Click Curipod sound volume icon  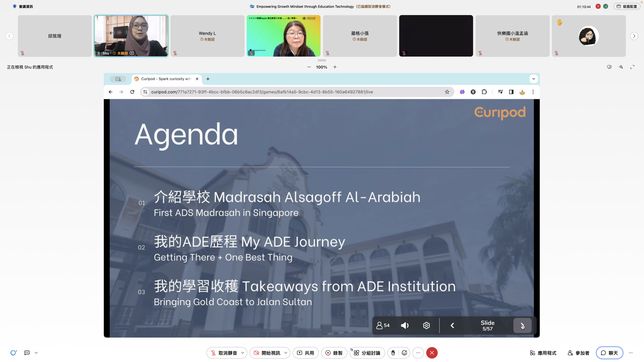point(405,326)
